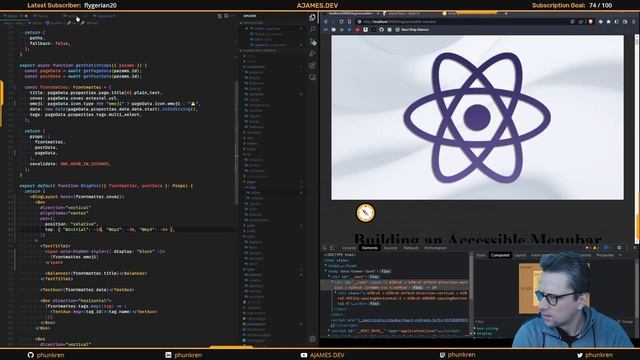
Task: Click the GitHub phunkren link in footer
Action: coord(46,355)
